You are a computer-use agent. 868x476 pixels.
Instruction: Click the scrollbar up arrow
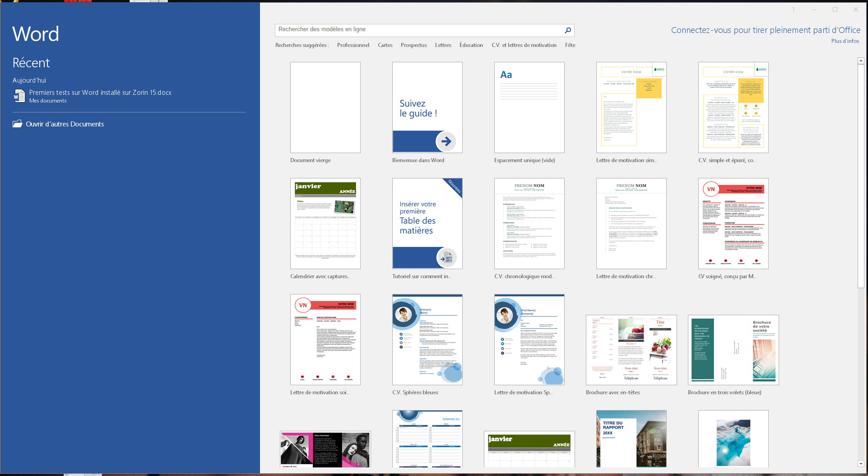[861, 61]
